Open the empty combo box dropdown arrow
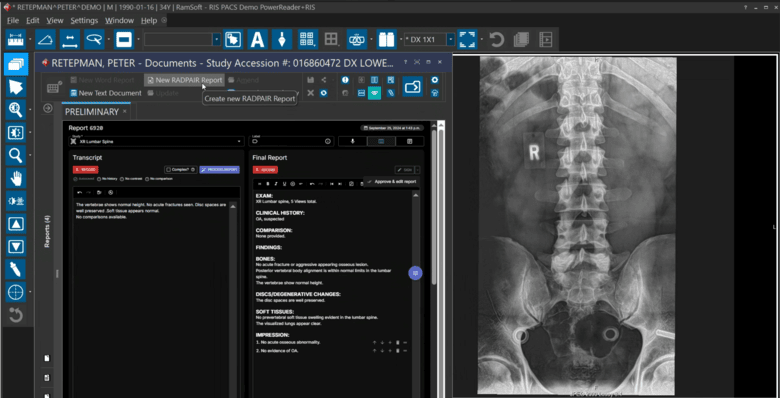Viewport: 780px width, 398px height. [x=216, y=40]
